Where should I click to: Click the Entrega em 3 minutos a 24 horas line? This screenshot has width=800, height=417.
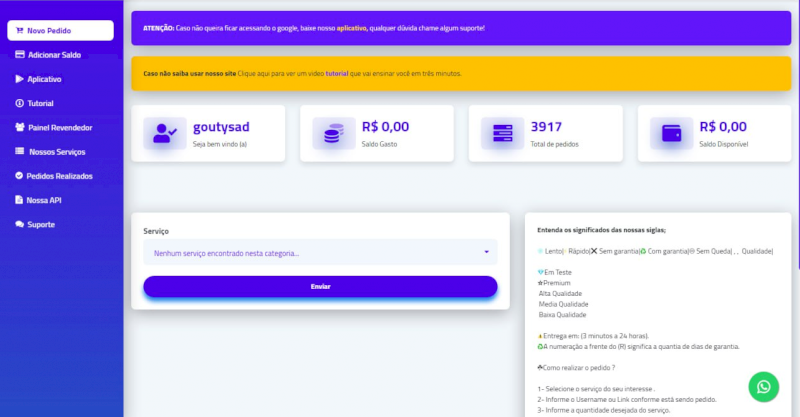[x=593, y=336]
